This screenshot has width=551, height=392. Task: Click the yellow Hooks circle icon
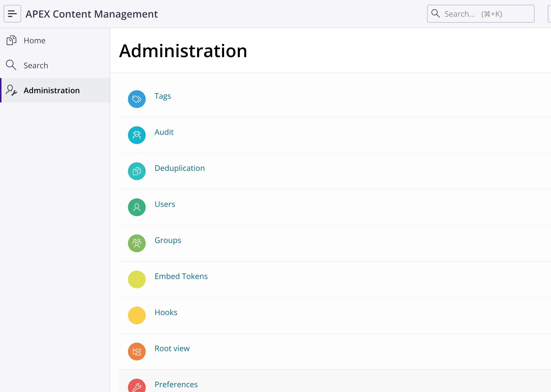(x=137, y=315)
